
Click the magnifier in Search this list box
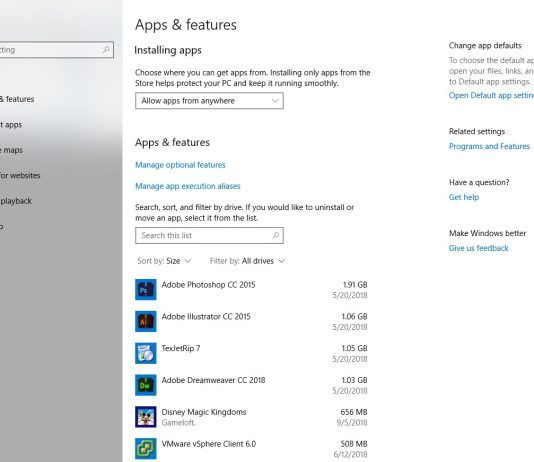[x=276, y=235]
